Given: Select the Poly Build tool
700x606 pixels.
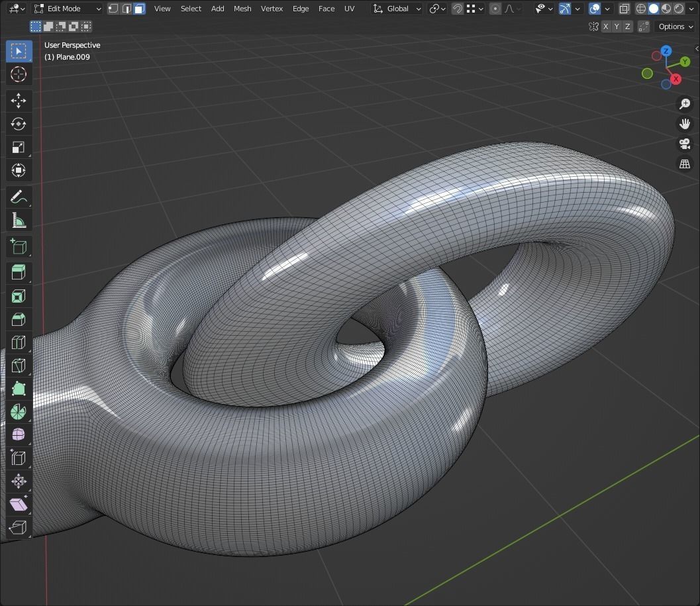Looking at the screenshot, I should point(19,389).
